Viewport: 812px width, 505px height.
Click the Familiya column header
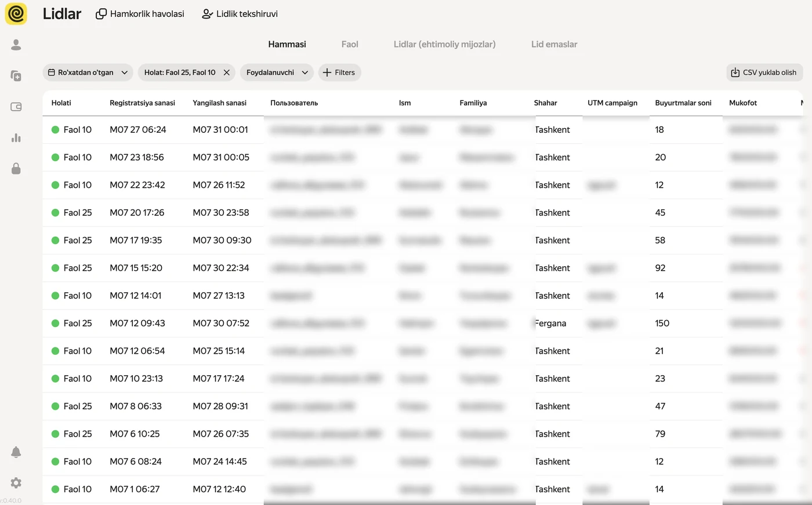[473, 103]
